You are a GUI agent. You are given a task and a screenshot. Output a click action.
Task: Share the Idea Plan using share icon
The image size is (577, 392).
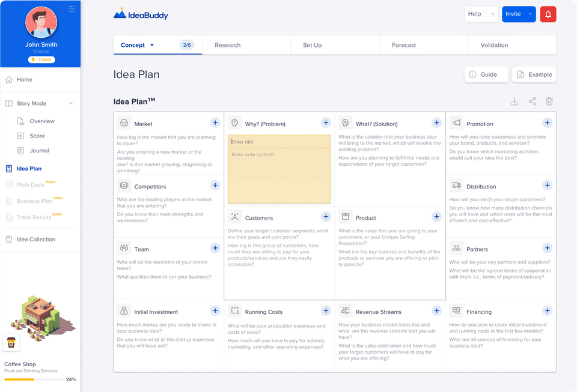point(532,101)
